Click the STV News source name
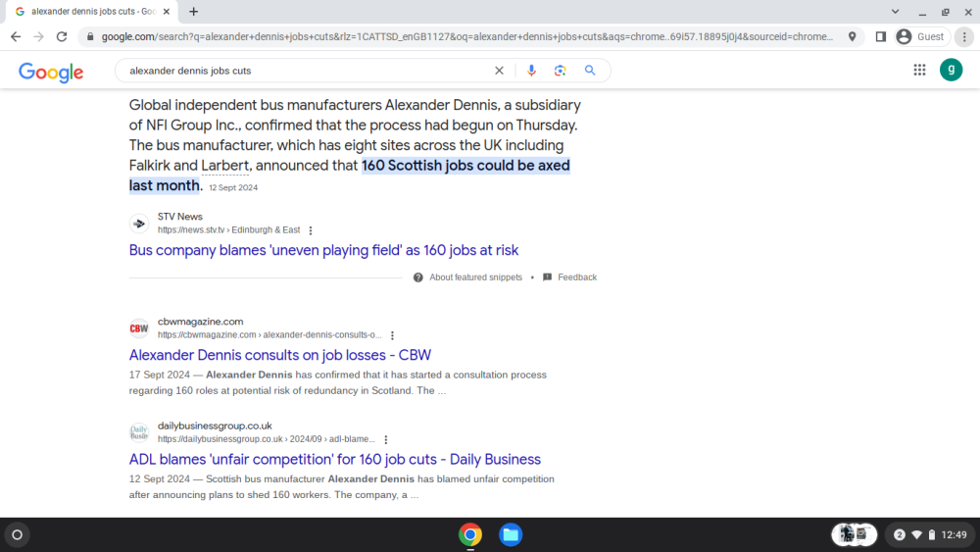Screen dimensions: 980x552 [180, 217]
